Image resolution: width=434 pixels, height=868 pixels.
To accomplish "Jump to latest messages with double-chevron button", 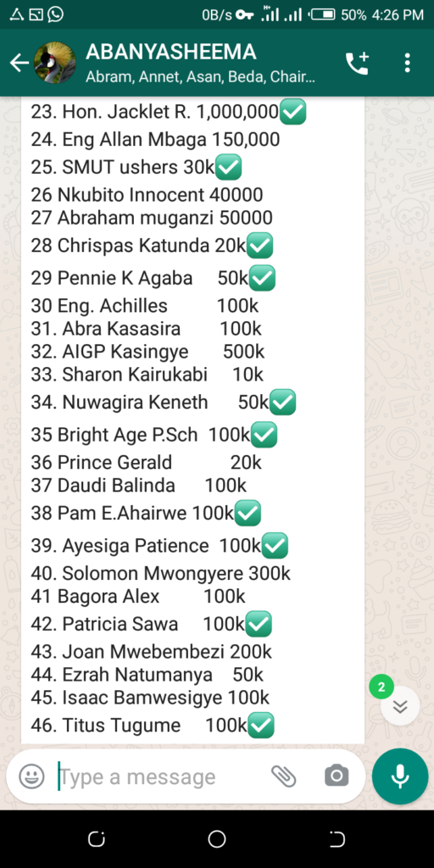I will pyautogui.click(x=400, y=706).
